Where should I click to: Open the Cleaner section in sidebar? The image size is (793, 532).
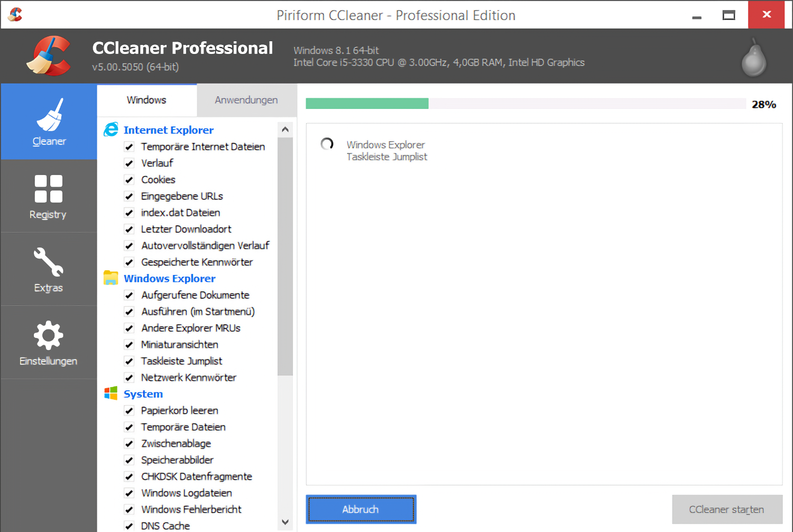coord(49,122)
